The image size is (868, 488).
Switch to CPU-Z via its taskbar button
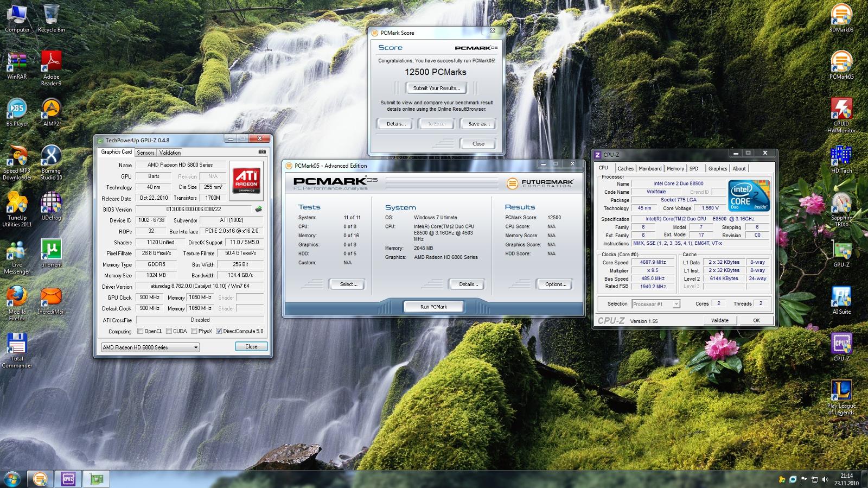[x=68, y=479]
